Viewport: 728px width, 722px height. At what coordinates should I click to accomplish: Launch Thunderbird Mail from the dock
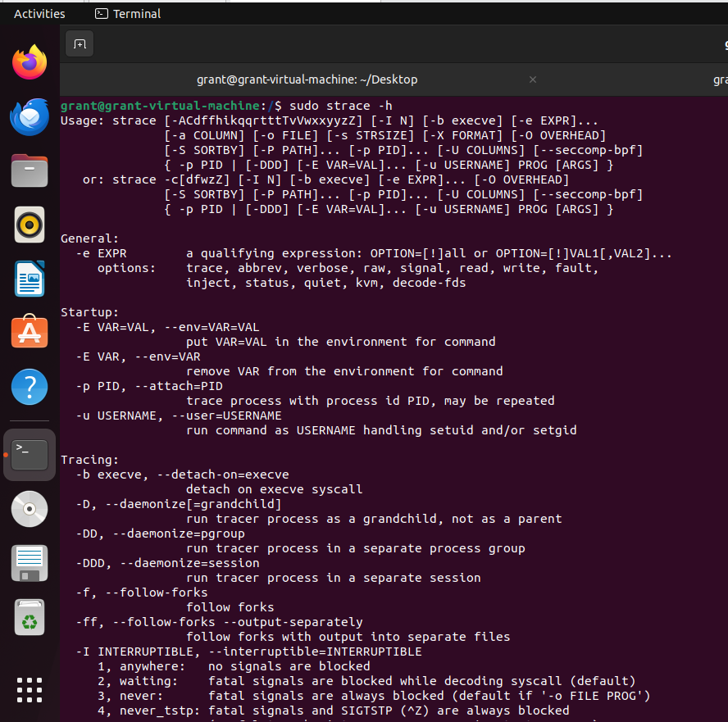(x=30, y=117)
